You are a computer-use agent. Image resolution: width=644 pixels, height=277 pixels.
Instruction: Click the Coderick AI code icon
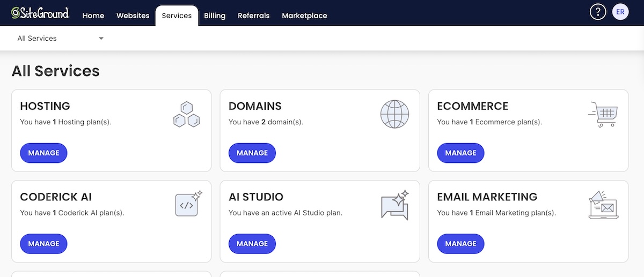coord(188,204)
